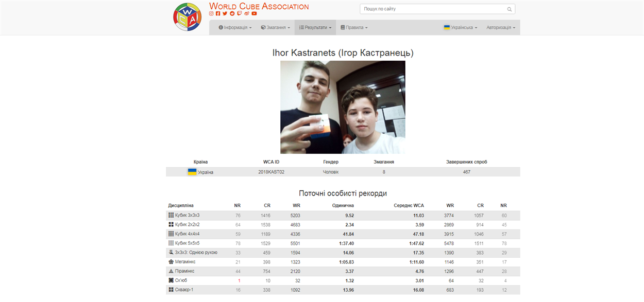Click the 9.52 single result for 3x3x3
Viewport: 644px width, 302px height.
click(349, 215)
